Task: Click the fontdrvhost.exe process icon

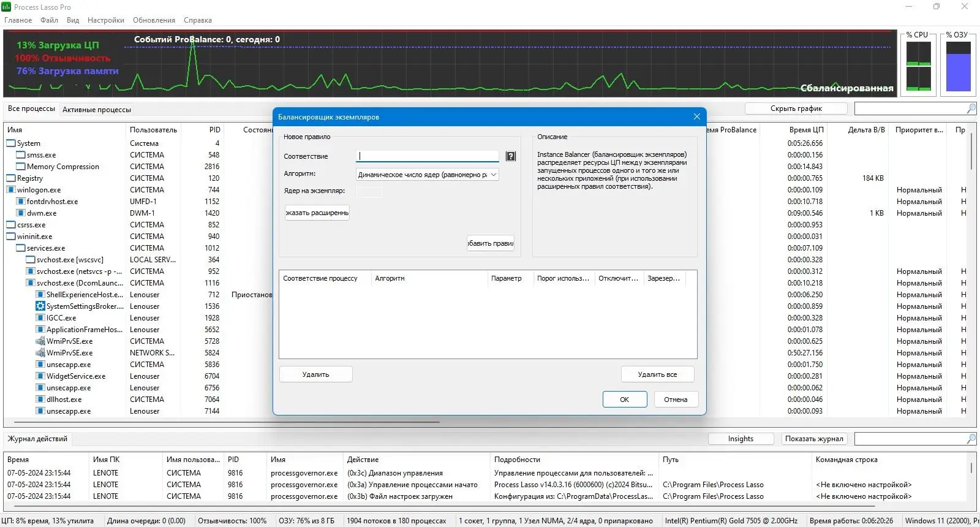Action: click(21, 202)
